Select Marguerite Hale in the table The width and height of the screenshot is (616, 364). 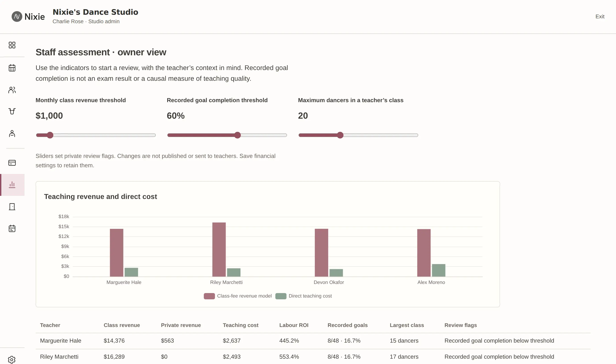coord(61,341)
